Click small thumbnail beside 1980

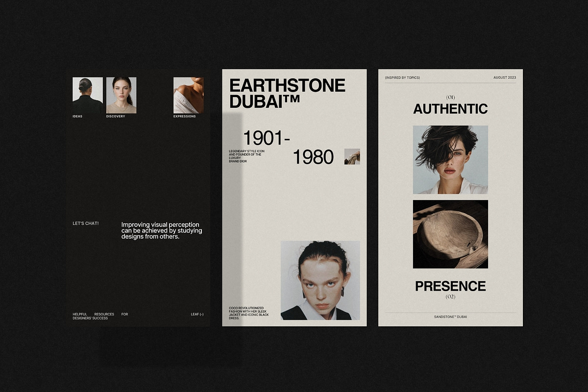click(352, 157)
